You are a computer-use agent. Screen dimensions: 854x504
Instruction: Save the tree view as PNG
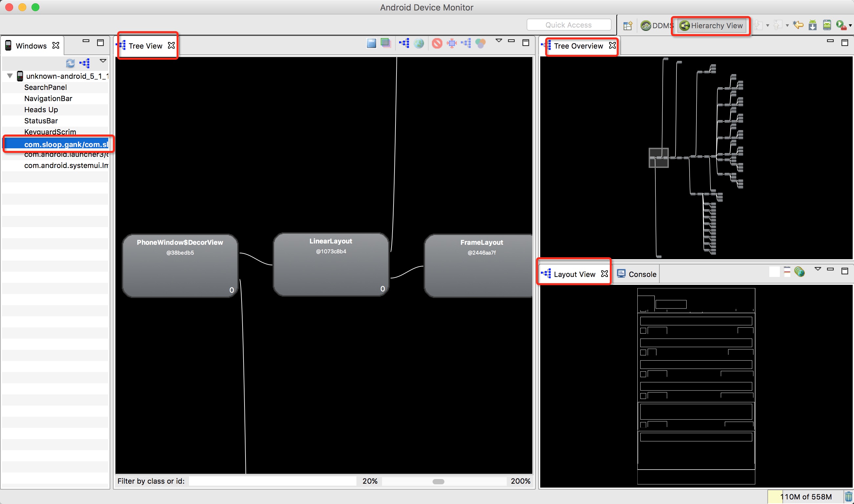click(371, 43)
